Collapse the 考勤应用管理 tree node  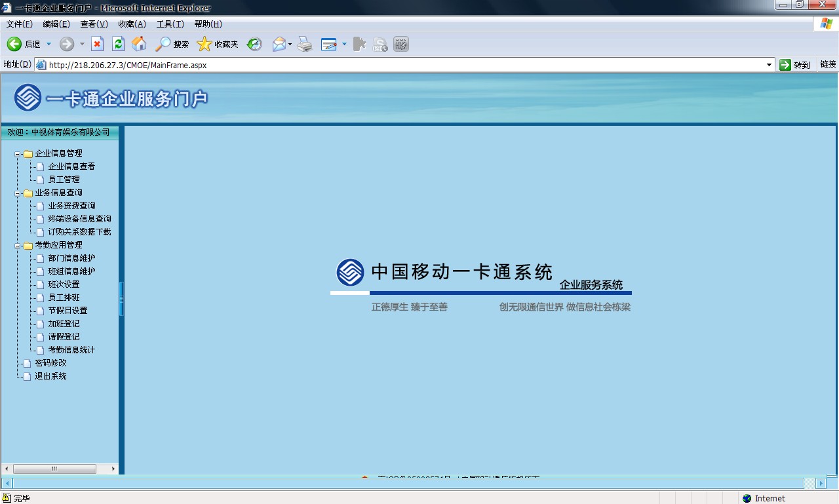[x=18, y=246]
